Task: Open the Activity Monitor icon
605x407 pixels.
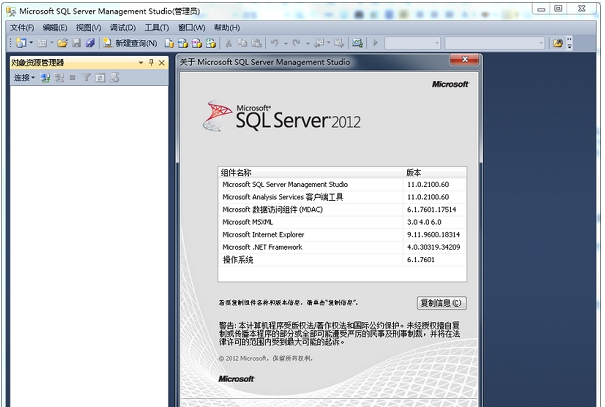Action: [x=357, y=43]
